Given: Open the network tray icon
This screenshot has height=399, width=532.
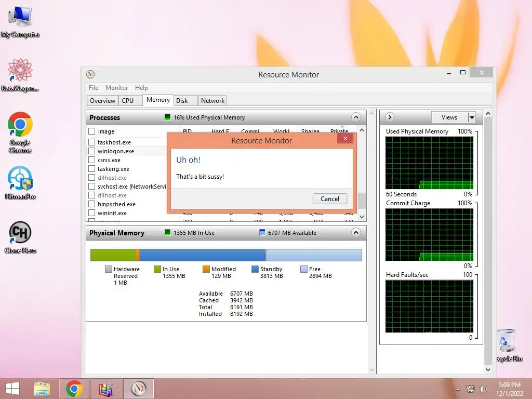Looking at the screenshot, I should 471,389.
